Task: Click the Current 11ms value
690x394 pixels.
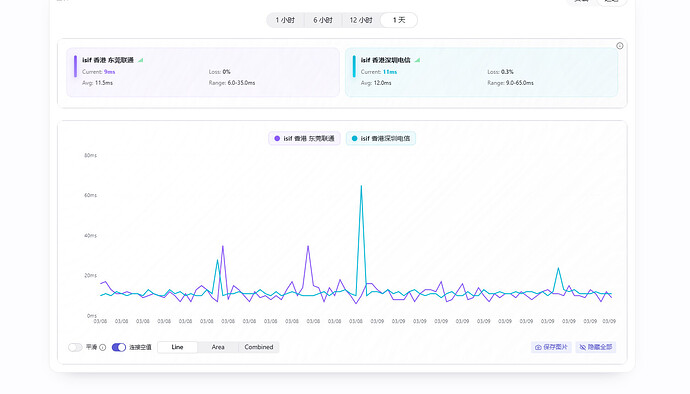Action: [x=390, y=72]
